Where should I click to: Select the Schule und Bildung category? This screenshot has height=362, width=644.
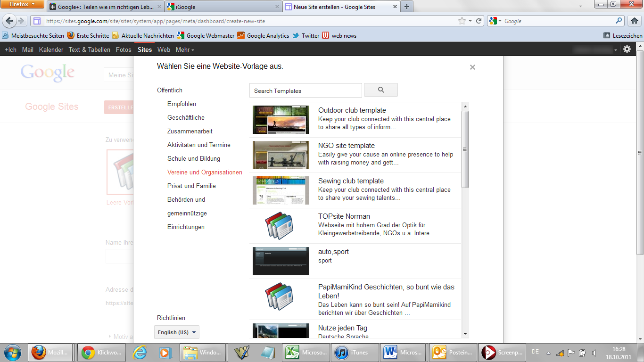point(194,158)
